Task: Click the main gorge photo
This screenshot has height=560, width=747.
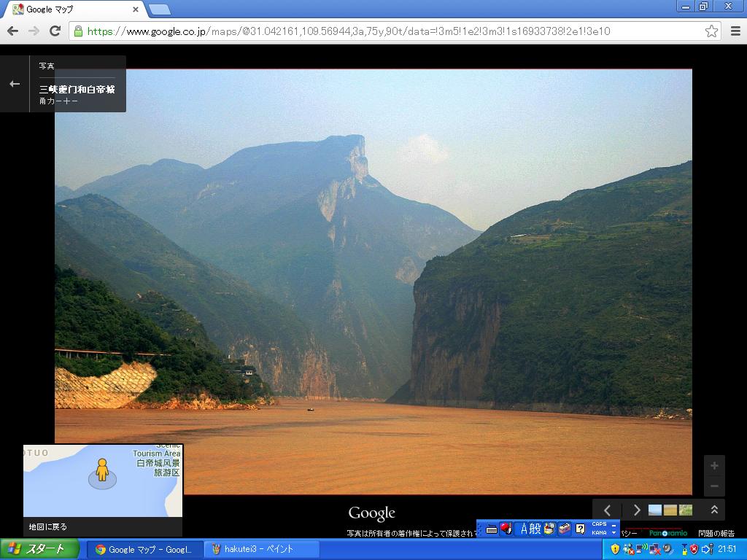Action: point(373,282)
